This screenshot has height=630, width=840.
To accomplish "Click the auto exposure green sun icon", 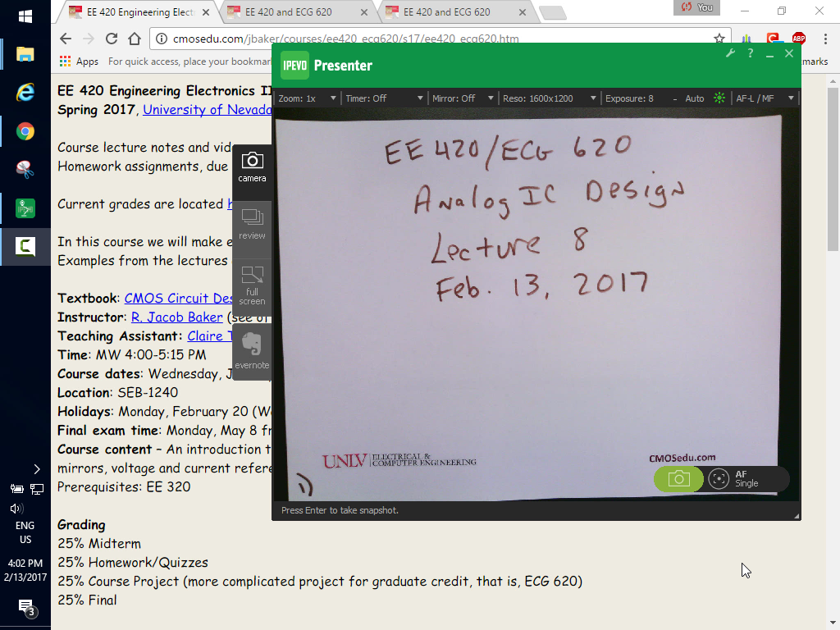I will pyautogui.click(x=719, y=98).
